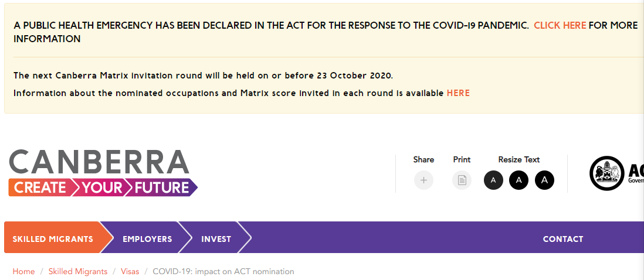Select Skilled Migrants in the breadcrumb trail
This screenshot has height=280, width=644.
[x=78, y=271]
